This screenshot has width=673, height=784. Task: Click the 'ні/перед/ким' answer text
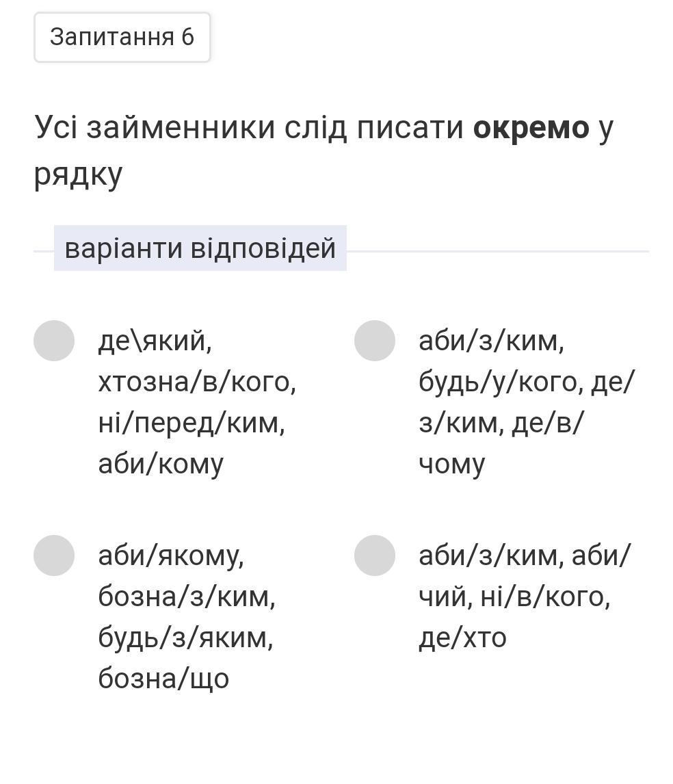pyautogui.click(x=192, y=422)
